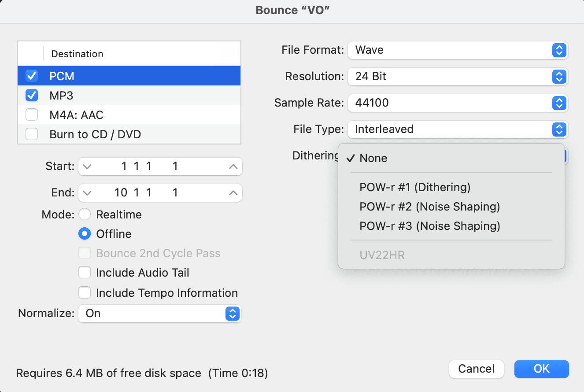This screenshot has width=584, height=392.
Task: Click the File Format dropdown arrows icon
Action: (558, 50)
